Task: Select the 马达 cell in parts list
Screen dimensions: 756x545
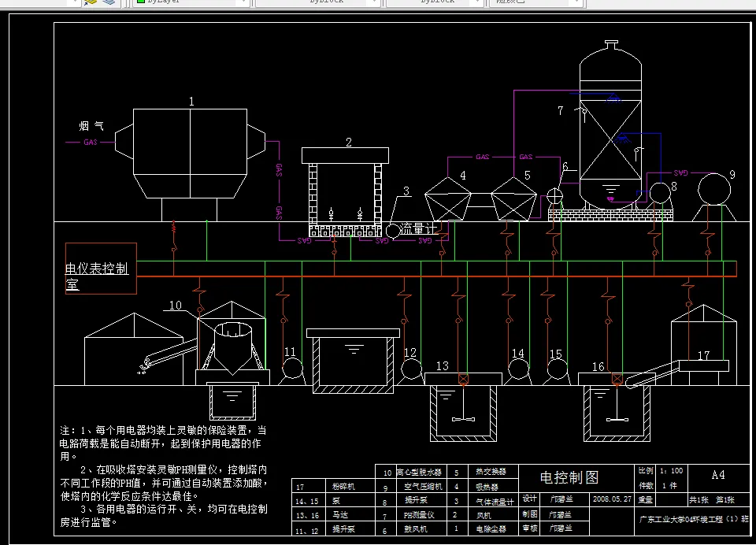Action: point(340,514)
